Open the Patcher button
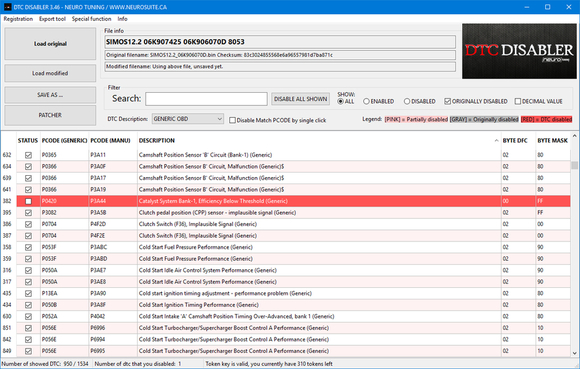The image size is (580, 369). pos(50,115)
